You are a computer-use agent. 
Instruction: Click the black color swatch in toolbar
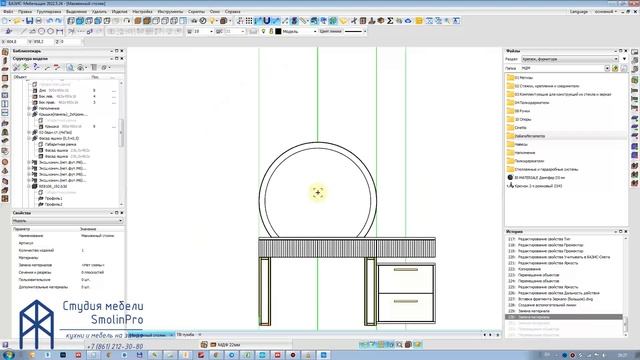278,31
